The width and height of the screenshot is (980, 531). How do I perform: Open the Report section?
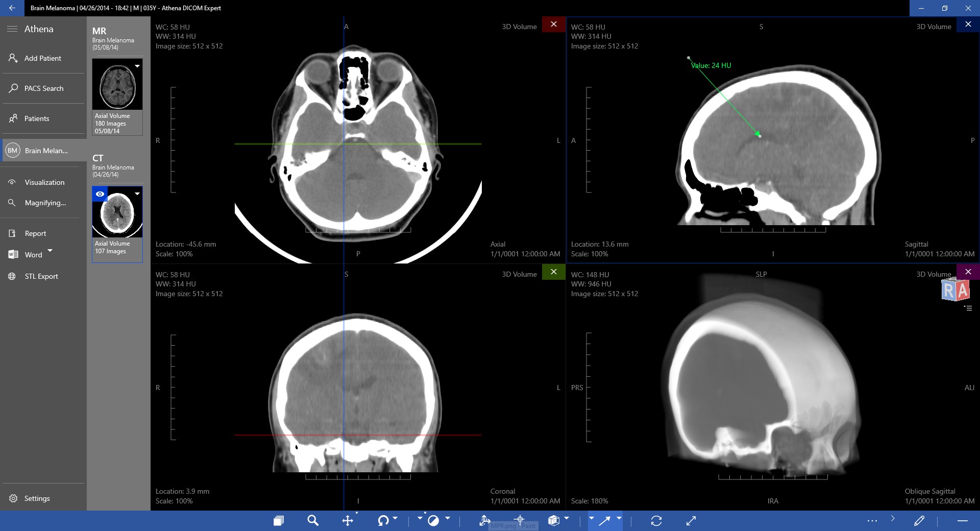click(x=36, y=233)
